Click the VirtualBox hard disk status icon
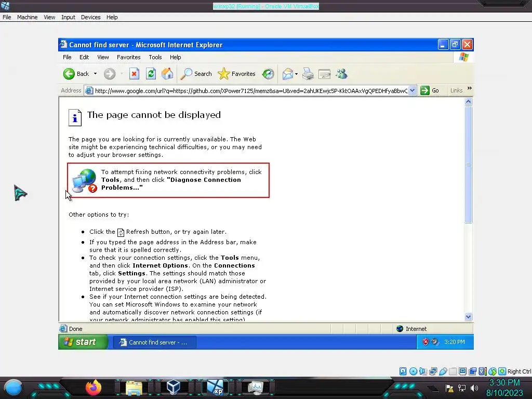 click(403, 371)
